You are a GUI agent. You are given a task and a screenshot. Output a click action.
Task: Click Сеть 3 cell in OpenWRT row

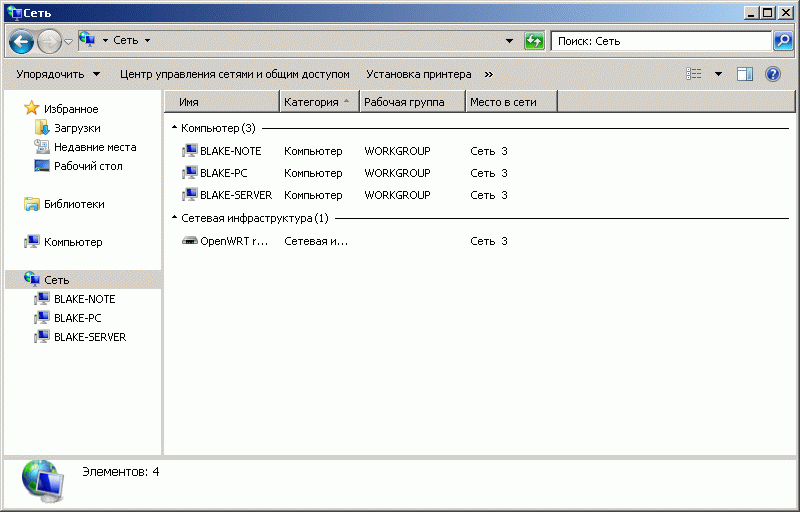(489, 241)
